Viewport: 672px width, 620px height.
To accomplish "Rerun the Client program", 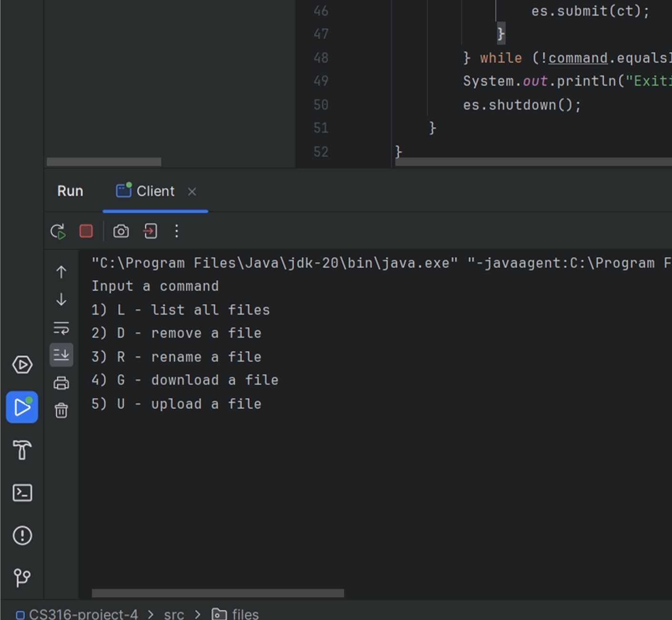I will pos(58,232).
